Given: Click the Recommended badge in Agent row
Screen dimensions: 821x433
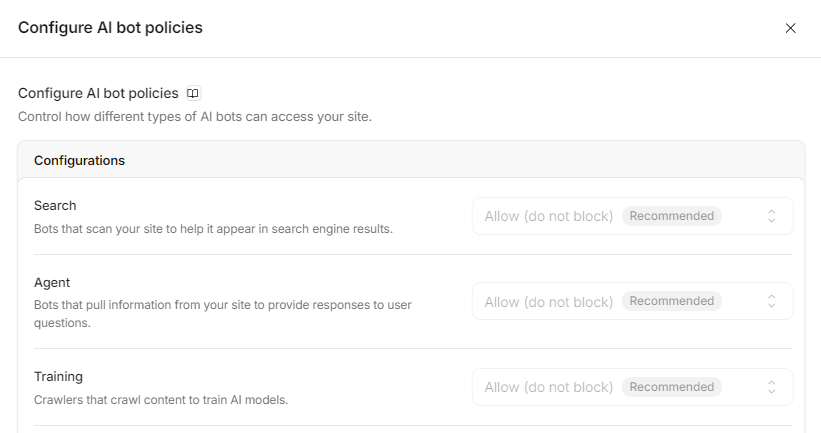Looking at the screenshot, I should [671, 301].
